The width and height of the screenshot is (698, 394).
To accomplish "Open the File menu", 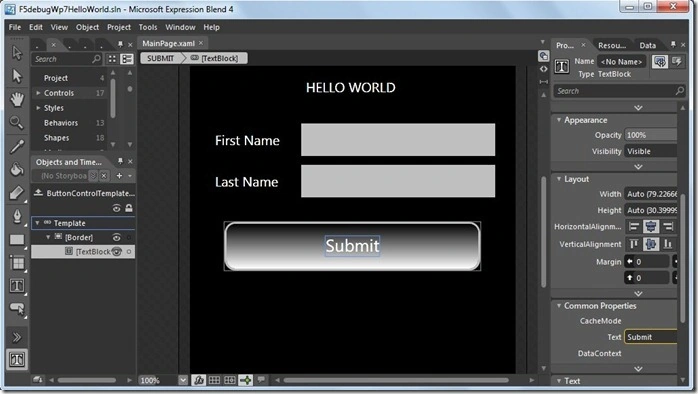I will (x=15, y=27).
